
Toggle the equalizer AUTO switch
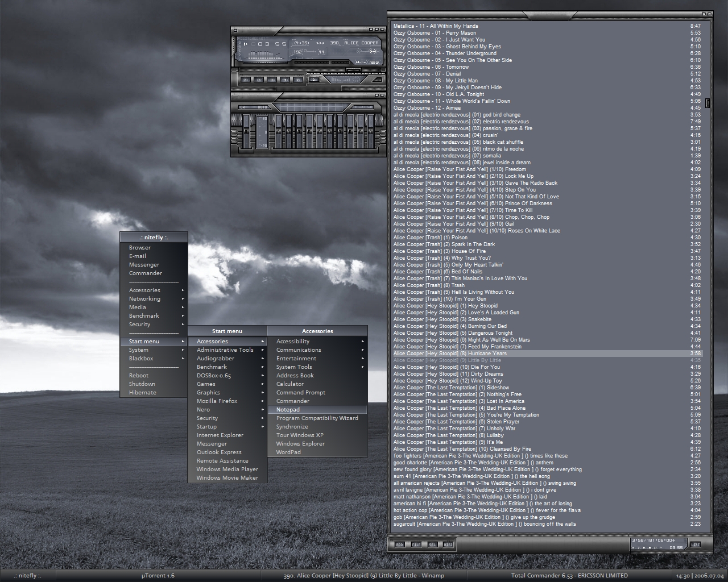262,107
